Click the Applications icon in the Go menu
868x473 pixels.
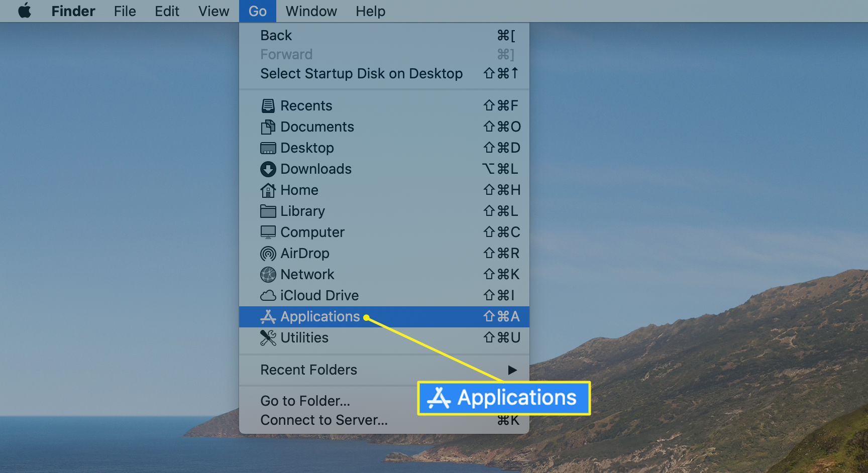[x=268, y=316]
